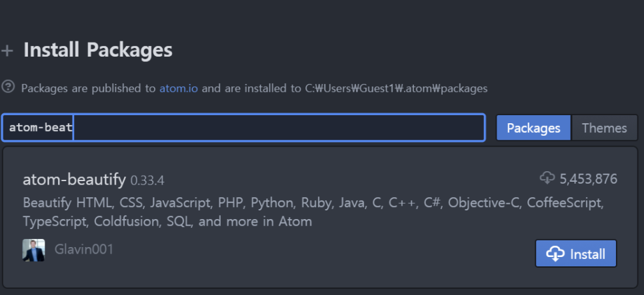This screenshot has height=295, width=644.
Task: Click the Install Packages heading
Action: point(98,50)
